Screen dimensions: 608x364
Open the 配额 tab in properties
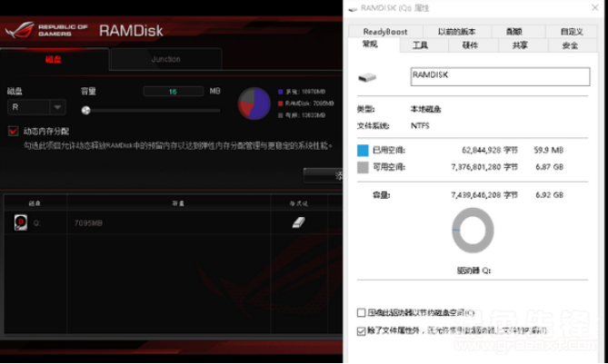click(514, 32)
